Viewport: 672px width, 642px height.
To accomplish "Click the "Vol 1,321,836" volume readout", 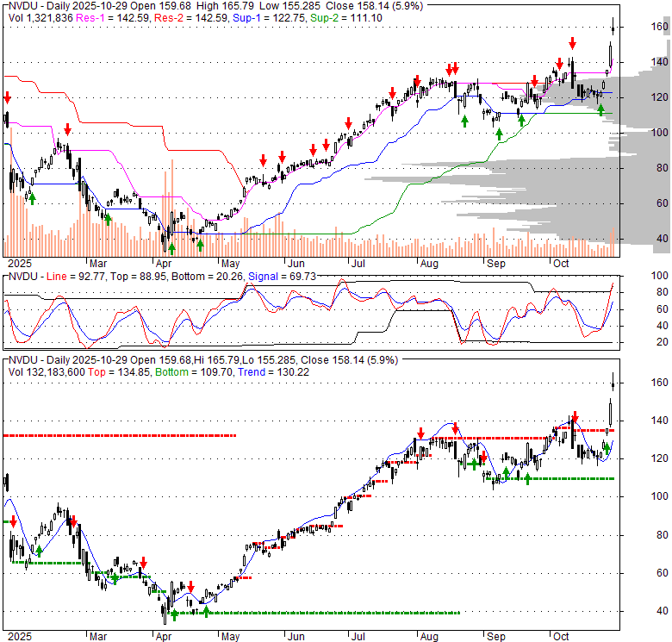I will [x=40, y=18].
